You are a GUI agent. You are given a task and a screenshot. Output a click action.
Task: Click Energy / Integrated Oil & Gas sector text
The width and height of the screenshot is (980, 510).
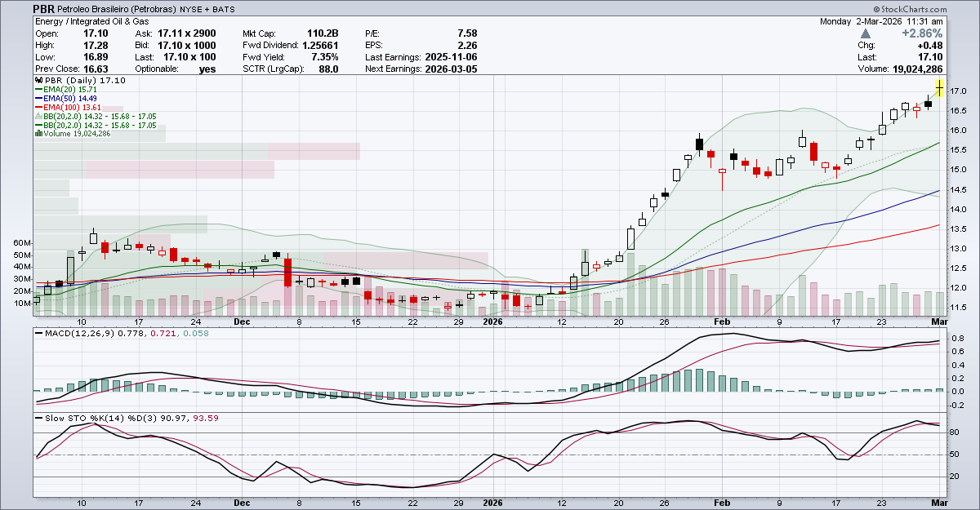(91, 21)
